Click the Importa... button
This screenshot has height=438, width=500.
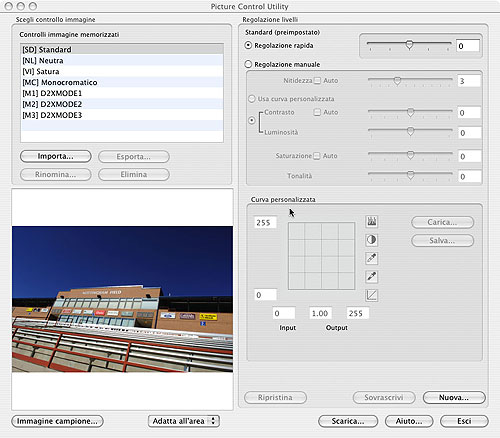[x=56, y=156]
